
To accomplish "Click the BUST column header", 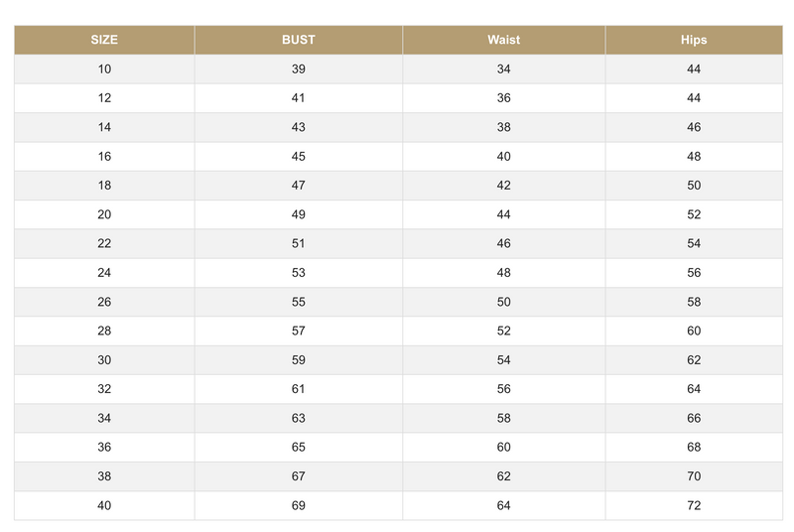I will (x=299, y=40).
